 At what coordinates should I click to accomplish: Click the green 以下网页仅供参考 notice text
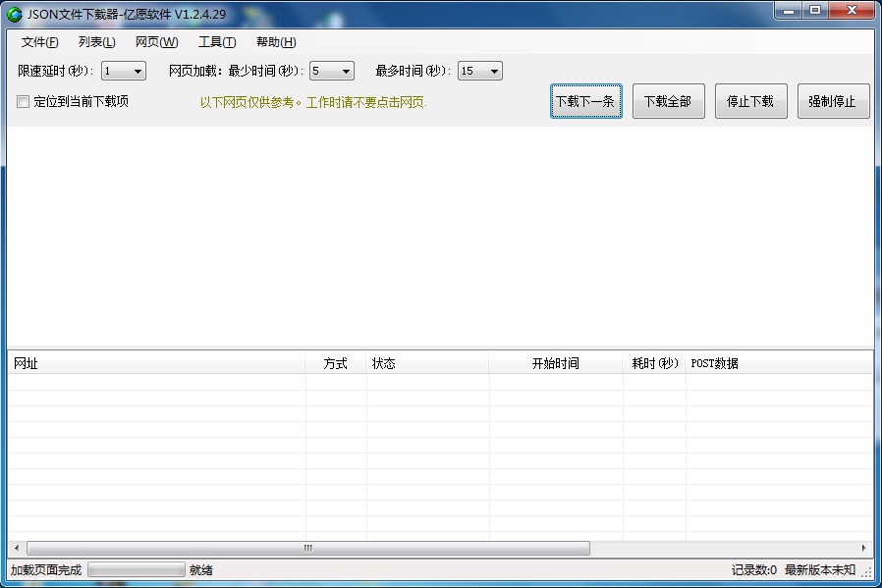313,102
